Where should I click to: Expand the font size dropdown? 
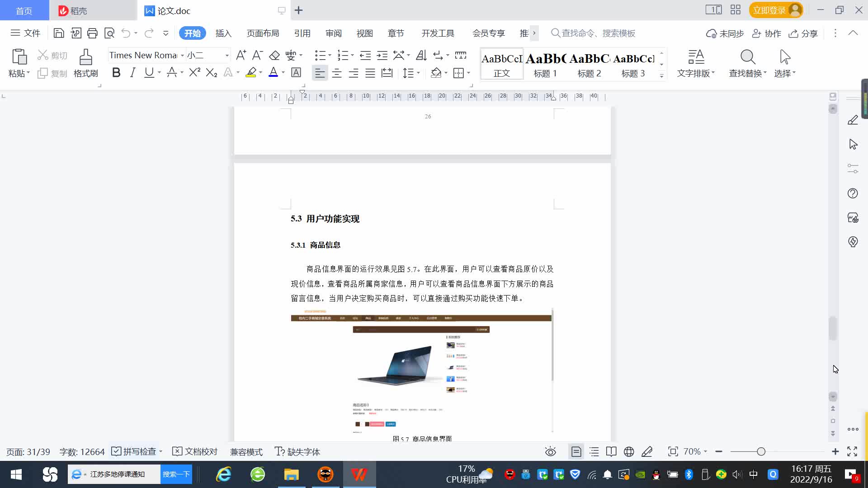(227, 55)
